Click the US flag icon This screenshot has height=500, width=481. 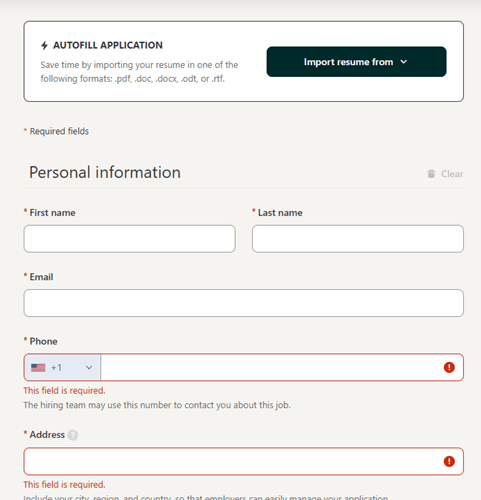coord(38,368)
